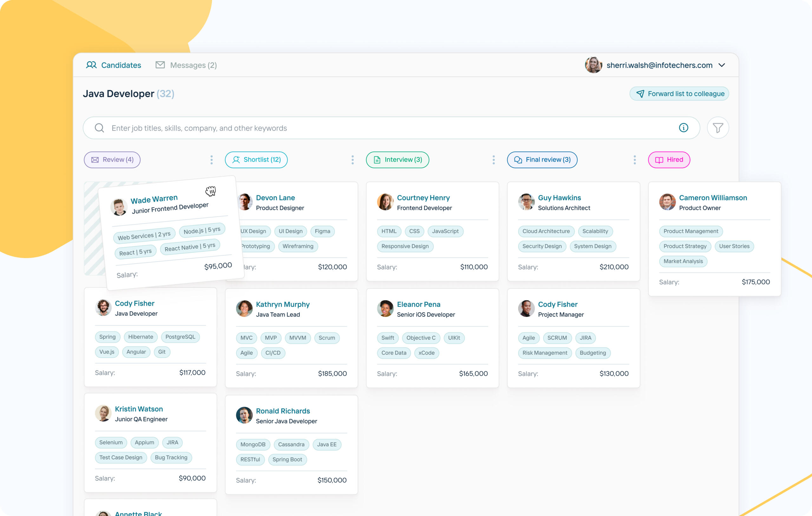
Task: Open Kathryn Murphy profile link
Action: [282, 305]
